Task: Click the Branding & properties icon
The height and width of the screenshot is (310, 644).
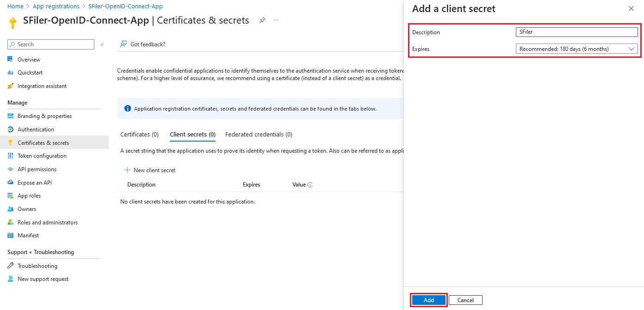Action: click(10, 116)
